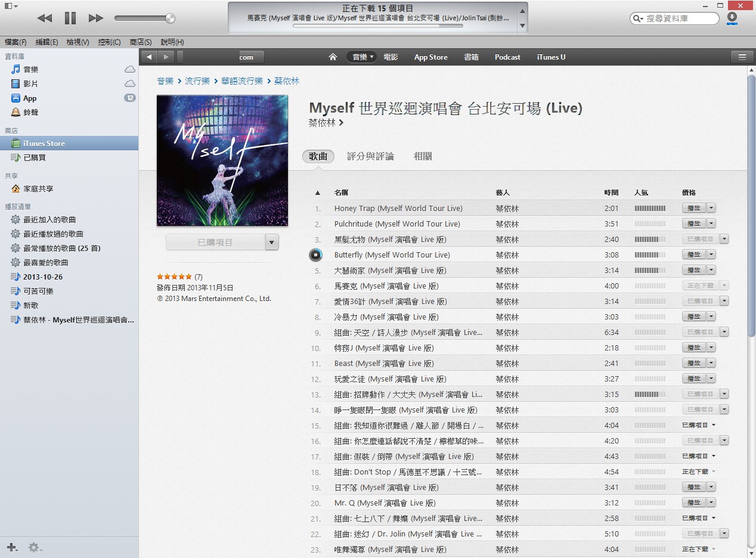Image resolution: width=756 pixels, height=558 pixels.
Task: Open the gear settings menu at bottom
Action: click(35, 547)
